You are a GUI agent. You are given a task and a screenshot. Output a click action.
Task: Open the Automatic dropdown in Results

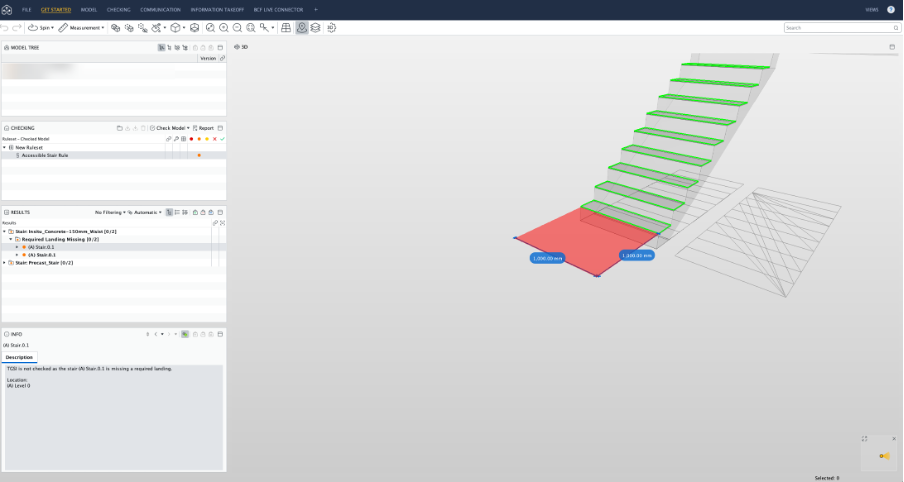click(x=145, y=212)
